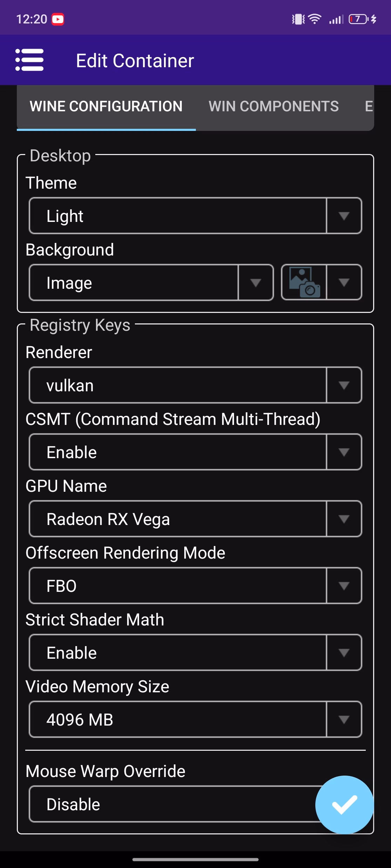This screenshot has width=391, height=868.
Task: Open the Background type dropdown showing Image
Action: [x=151, y=282]
